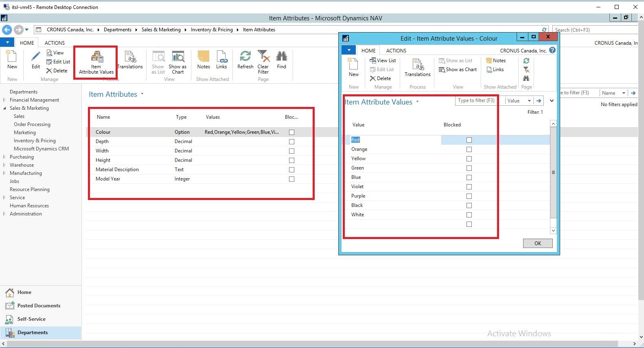Toggle Blocked checkbox for Model Year
The image size is (644, 348).
pyautogui.click(x=291, y=179)
